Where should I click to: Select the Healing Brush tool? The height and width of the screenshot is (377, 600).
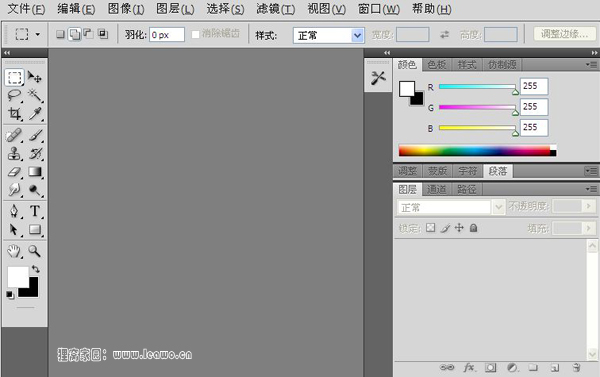coord(14,135)
